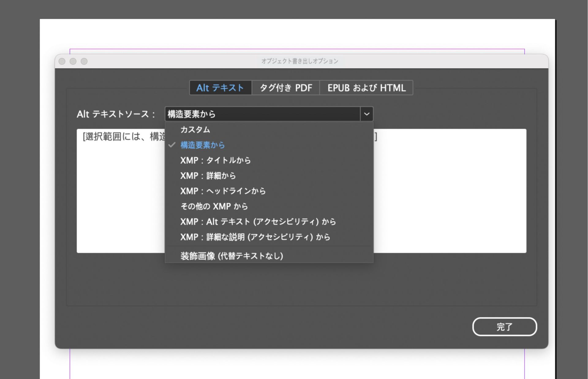The height and width of the screenshot is (379, 588).
Task: Close the オブジェクト書き出しオプション dialog
Action: [62, 61]
